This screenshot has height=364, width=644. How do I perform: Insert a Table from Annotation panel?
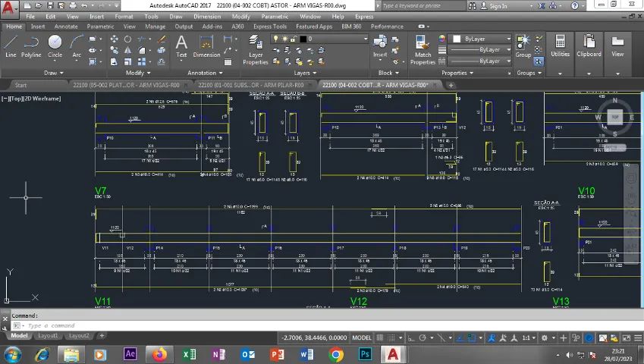coord(228,62)
